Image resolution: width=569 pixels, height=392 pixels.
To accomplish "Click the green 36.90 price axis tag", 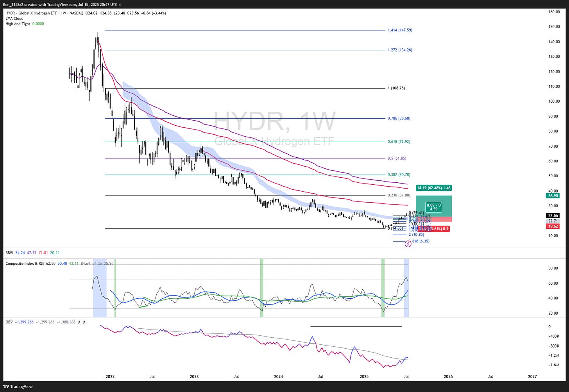I will click(553, 196).
